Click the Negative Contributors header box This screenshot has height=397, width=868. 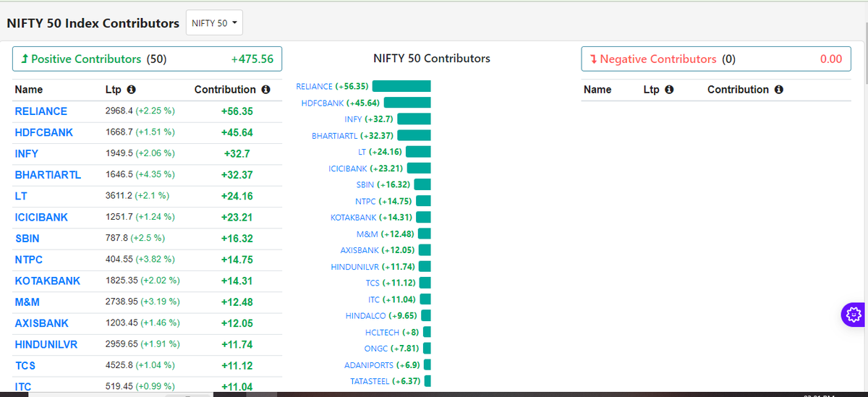pyautogui.click(x=716, y=59)
